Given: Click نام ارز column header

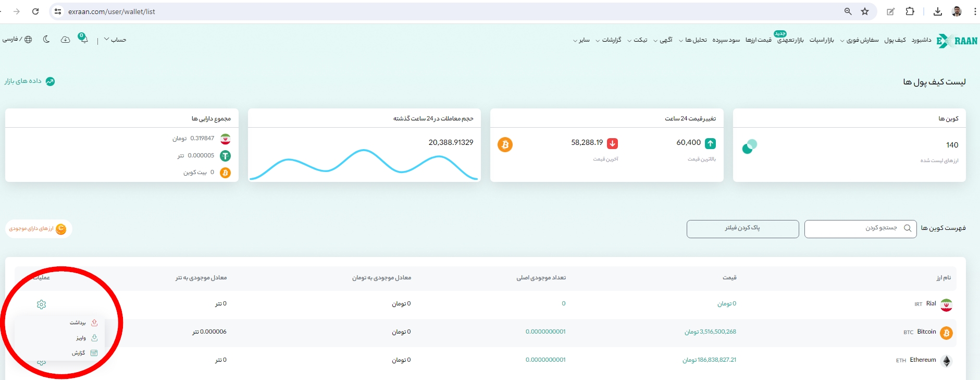Looking at the screenshot, I should point(944,278).
